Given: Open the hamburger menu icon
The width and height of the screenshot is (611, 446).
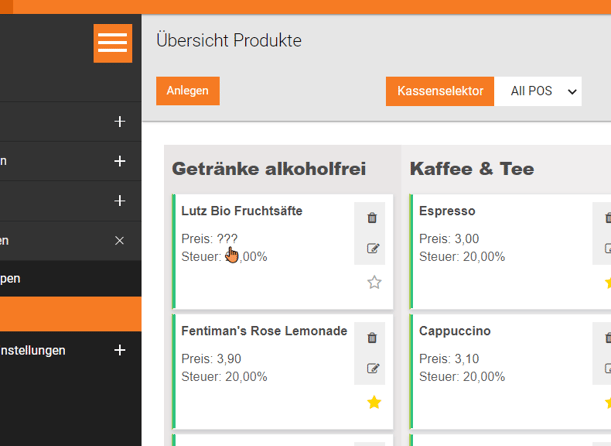Looking at the screenshot, I should point(113,43).
